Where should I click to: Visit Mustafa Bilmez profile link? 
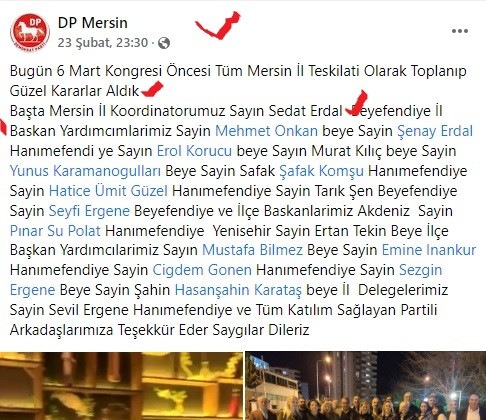click(x=252, y=250)
